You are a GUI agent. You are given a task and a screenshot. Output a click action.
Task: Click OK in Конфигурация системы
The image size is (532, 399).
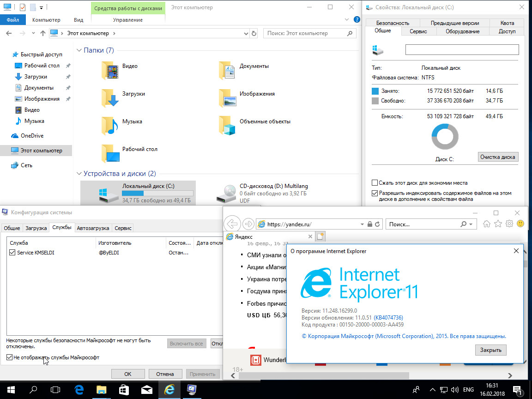128,374
